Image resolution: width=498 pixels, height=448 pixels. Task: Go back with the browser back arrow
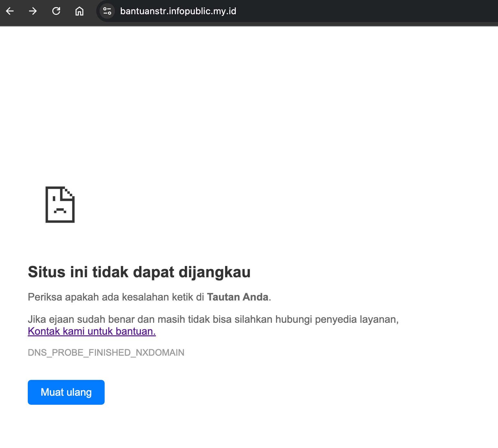[10, 11]
